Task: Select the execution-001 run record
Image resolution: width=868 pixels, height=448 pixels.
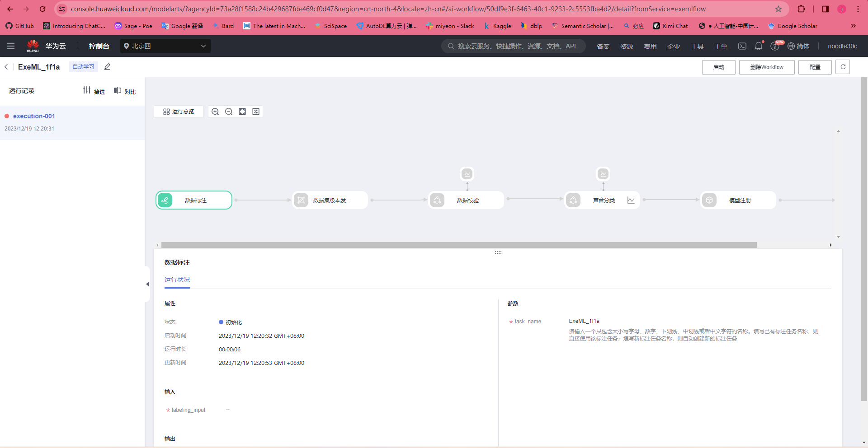Action: coord(72,122)
